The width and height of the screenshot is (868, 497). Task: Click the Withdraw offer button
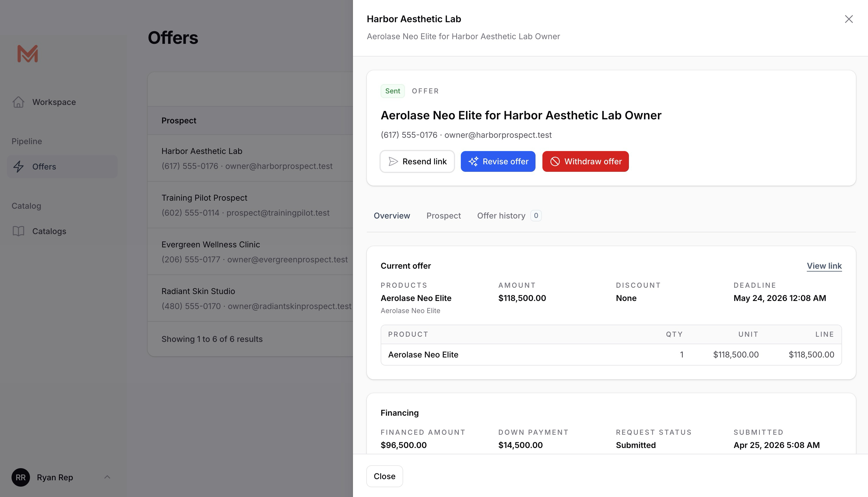(x=585, y=161)
